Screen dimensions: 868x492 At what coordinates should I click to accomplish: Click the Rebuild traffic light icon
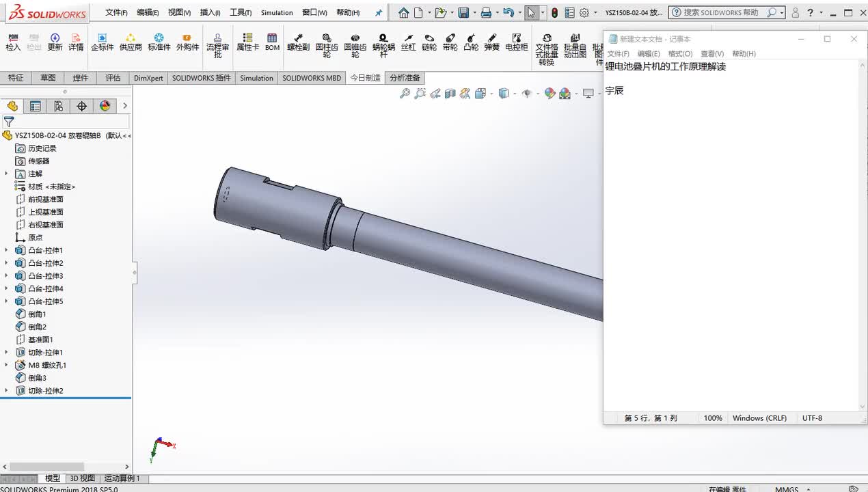point(554,12)
